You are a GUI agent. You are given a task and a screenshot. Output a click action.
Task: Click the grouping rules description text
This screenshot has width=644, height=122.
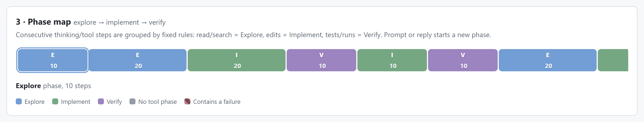253,35
